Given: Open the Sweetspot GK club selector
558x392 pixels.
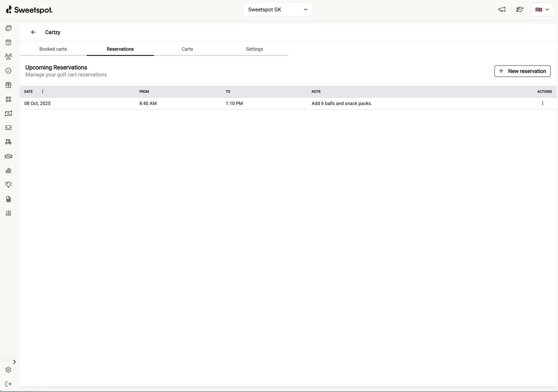Looking at the screenshot, I should click(277, 10).
